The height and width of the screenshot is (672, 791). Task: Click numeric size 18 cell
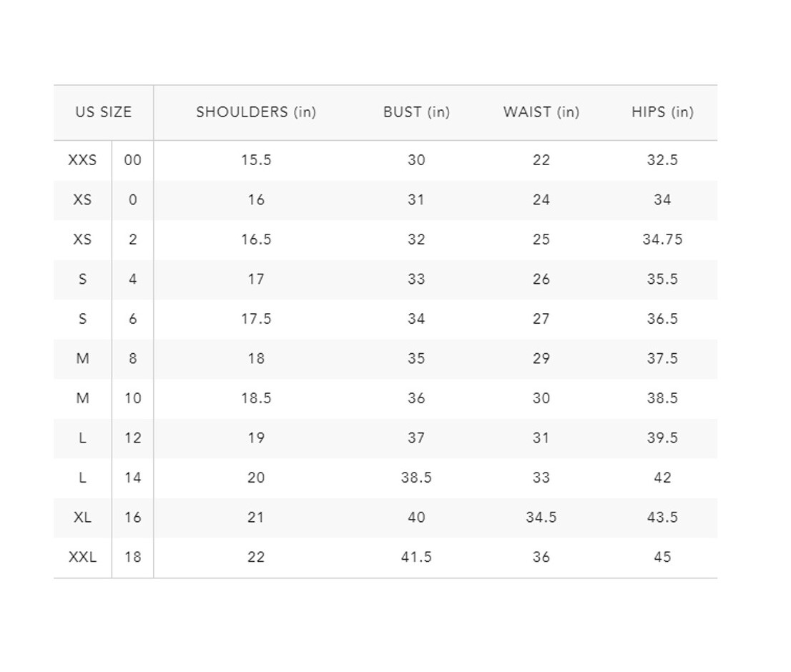133,557
